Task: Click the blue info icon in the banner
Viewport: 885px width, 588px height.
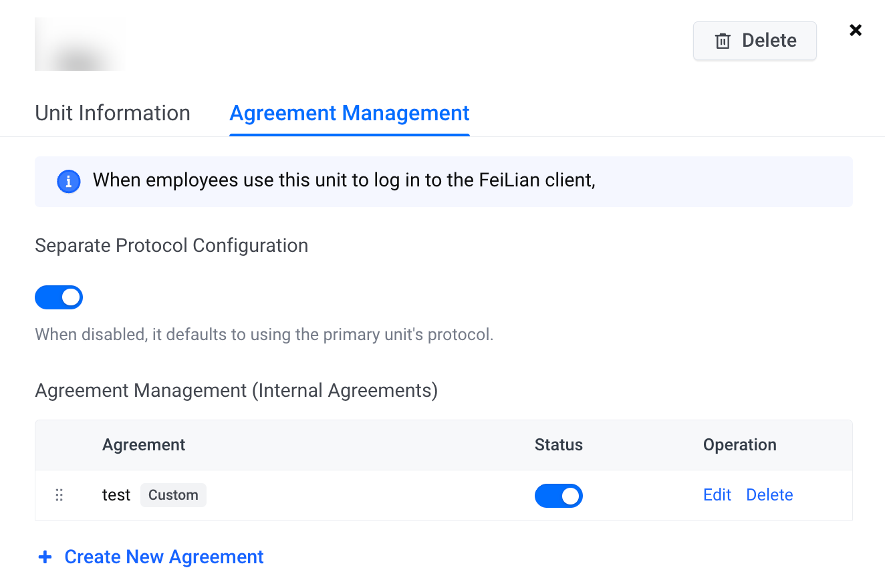Action: click(x=69, y=182)
